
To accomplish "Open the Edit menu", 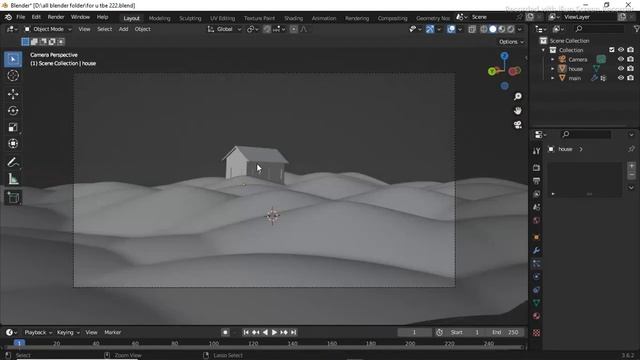I will coord(36,17).
